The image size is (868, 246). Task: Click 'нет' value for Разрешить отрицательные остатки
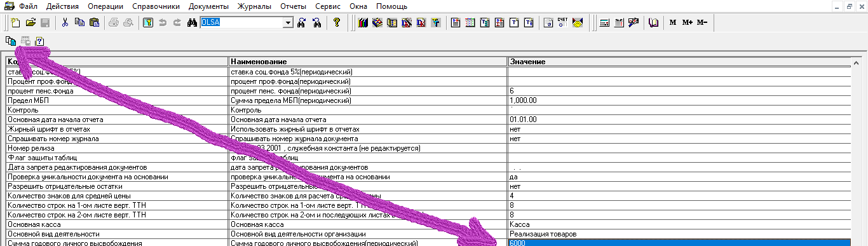tap(679, 186)
